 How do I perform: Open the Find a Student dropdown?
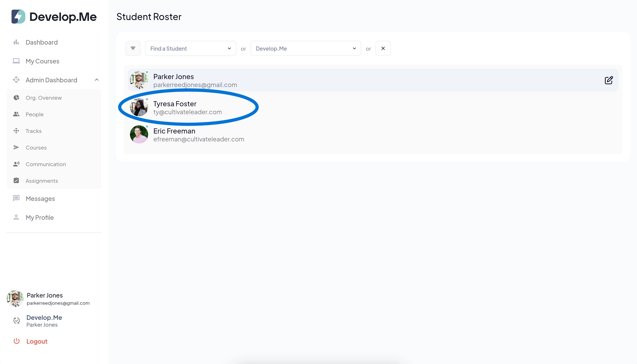coord(190,49)
